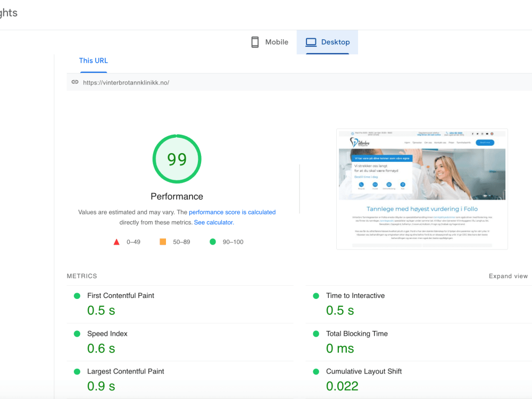The width and height of the screenshot is (532, 399).
Task: Click the Largest Contentful Paint label
Action: coord(126,371)
